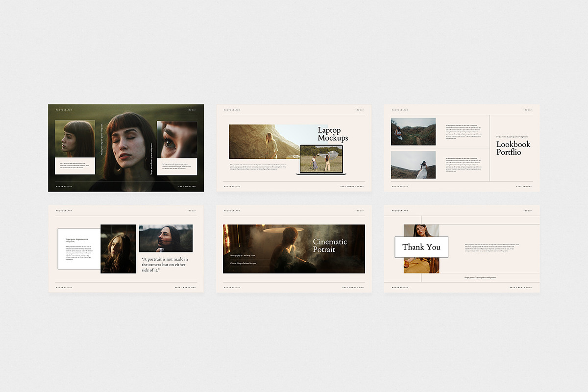Open the "Lookbook Portflio" slide
Image resolution: width=588 pixels, height=392 pixels.
tap(462, 148)
